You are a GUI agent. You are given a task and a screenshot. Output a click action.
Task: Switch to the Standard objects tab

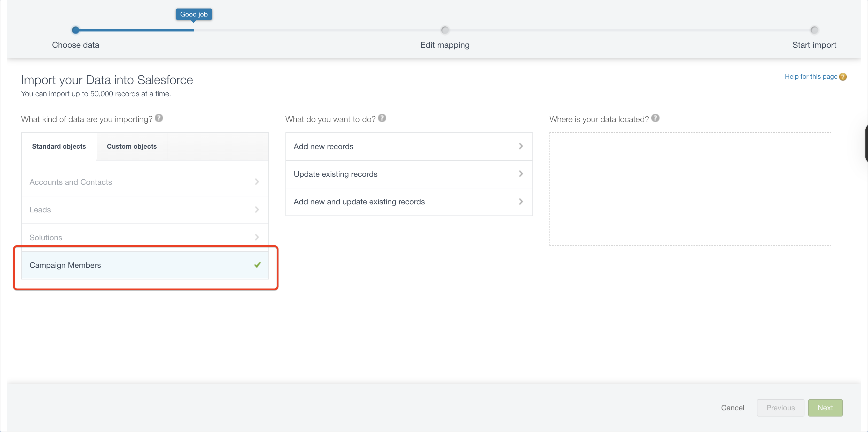click(59, 147)
